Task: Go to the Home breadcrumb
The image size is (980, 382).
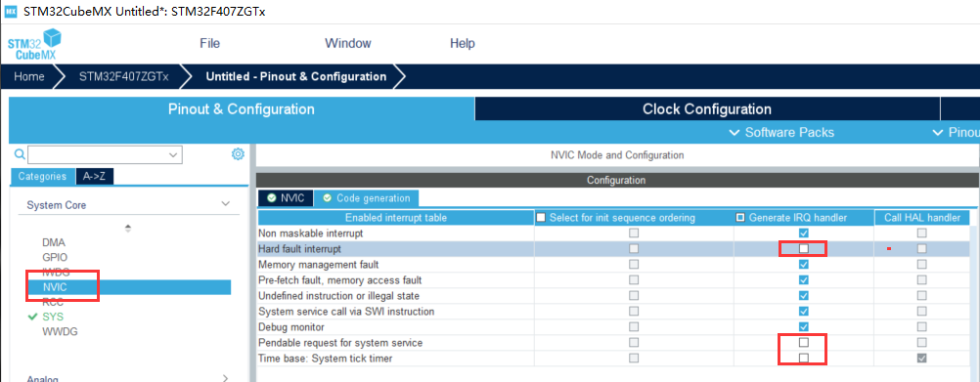Action: pos(29,77)
